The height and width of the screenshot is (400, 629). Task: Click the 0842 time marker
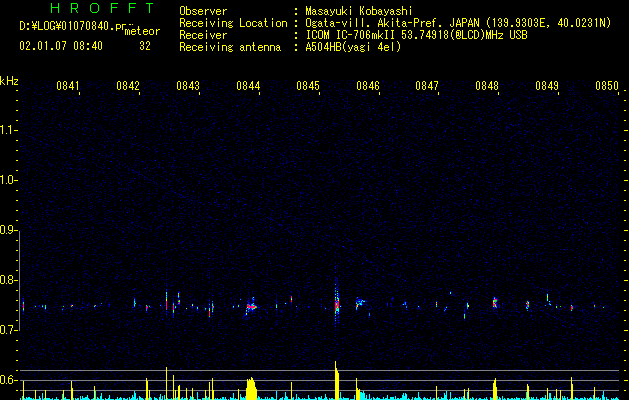128,86
